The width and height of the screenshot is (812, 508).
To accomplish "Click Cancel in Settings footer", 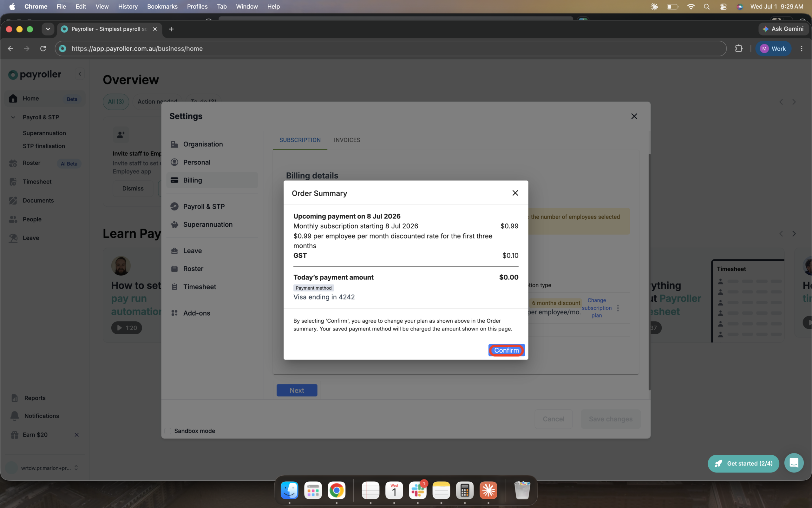I will point(553,419).
